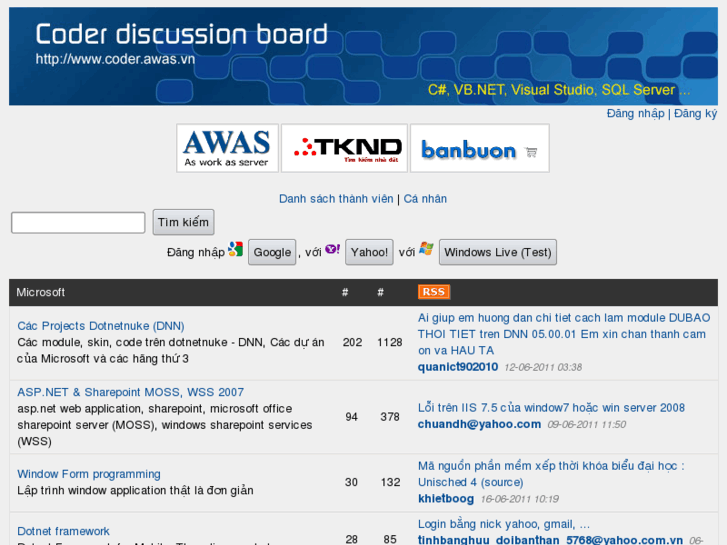This screenshot has height=545, width=727.
Task: Open post Login bằng nick yahoo, gmail
Action: click(504, 524)
